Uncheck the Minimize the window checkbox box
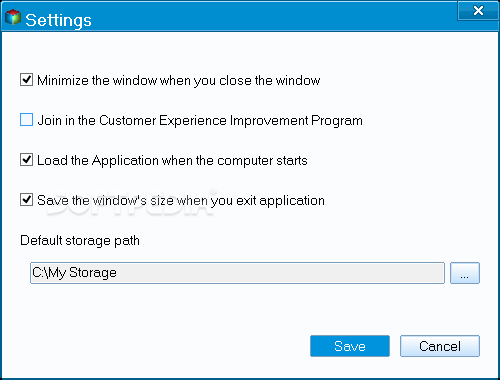 pos(26,80)
